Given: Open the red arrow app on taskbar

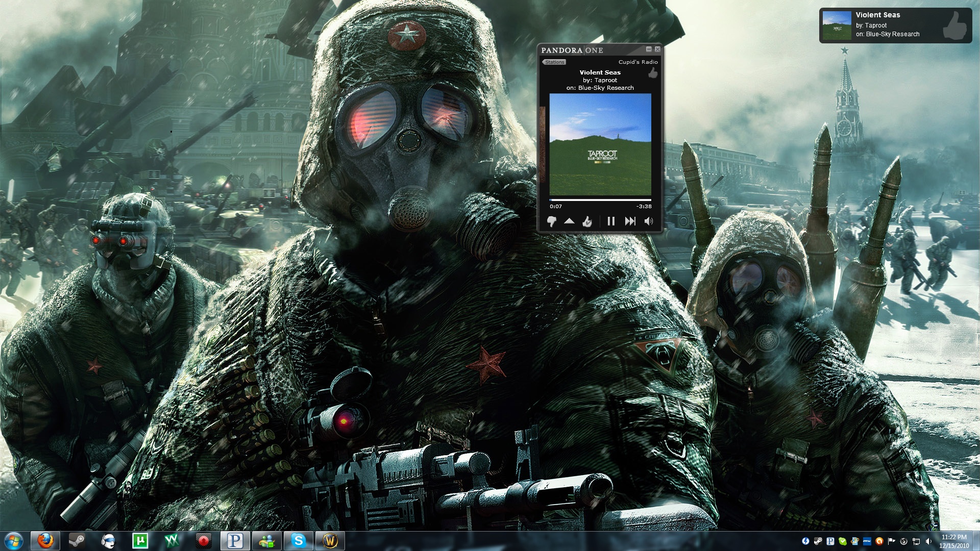Looking at the screenshot, I should (x=204, y=541).
